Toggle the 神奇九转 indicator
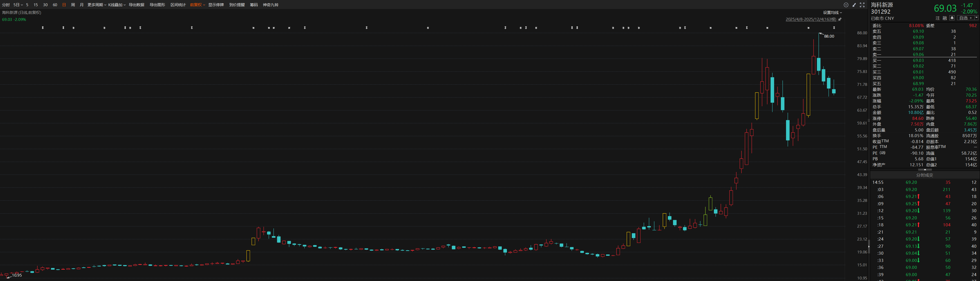This screenshot has height=281, width=980. (270, 5)
